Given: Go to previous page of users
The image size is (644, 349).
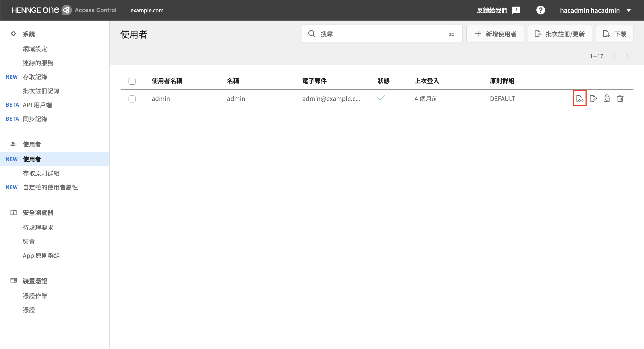Looking at the screenshot, I should click(x=614, y=56).
